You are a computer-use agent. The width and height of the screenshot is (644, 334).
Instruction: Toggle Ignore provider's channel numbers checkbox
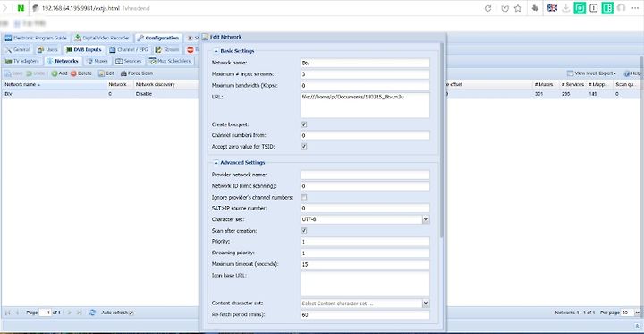click(x=304, y=197)
